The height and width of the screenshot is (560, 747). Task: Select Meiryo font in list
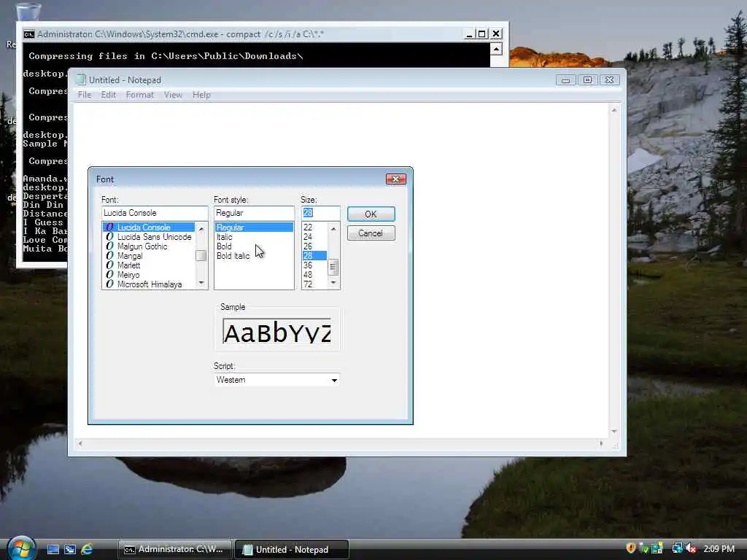[149, 275]
